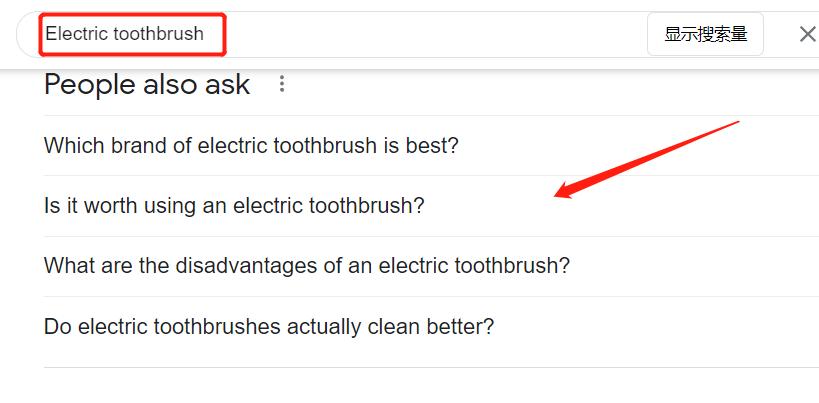Expand "Do electric toothbrushes actually clean better?"
The width and height of the screenshot is (819, 403).
click(x=269, y=326)
